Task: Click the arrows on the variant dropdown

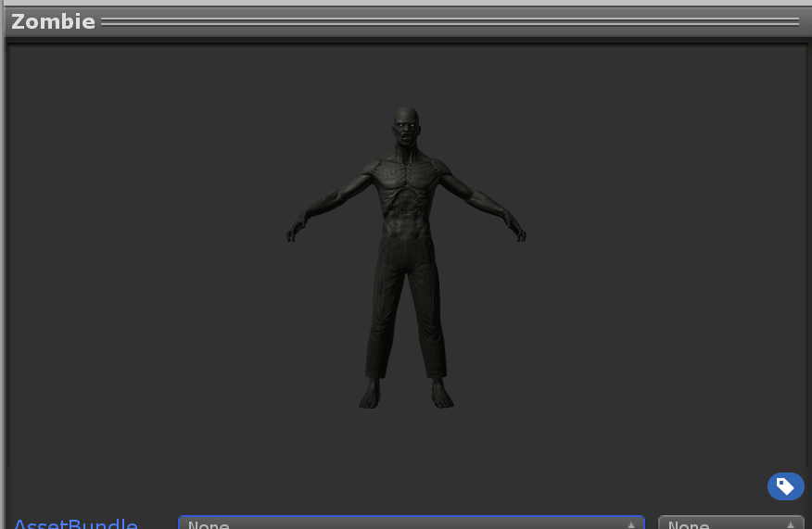Action: pyautogui.click(x=791, y=524)
